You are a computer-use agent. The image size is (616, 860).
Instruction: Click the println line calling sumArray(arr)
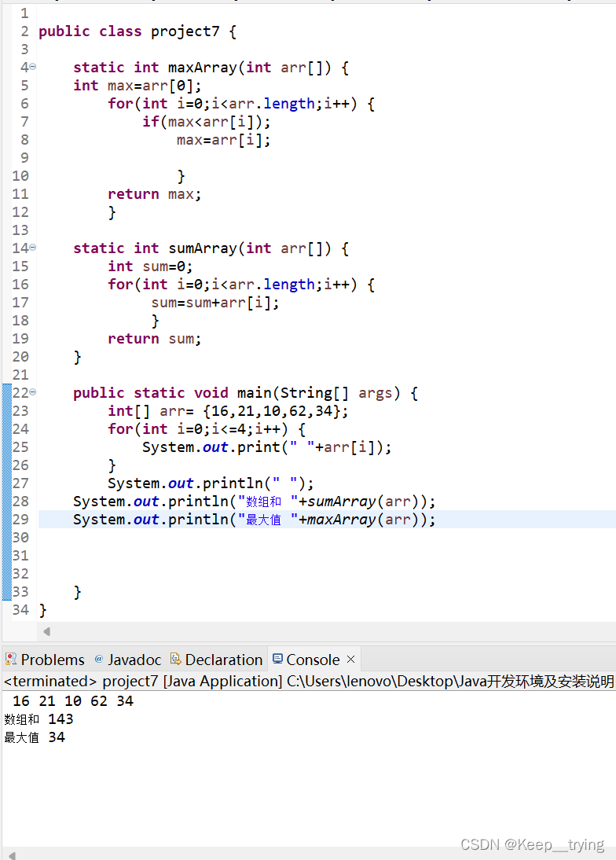(255, 502)
